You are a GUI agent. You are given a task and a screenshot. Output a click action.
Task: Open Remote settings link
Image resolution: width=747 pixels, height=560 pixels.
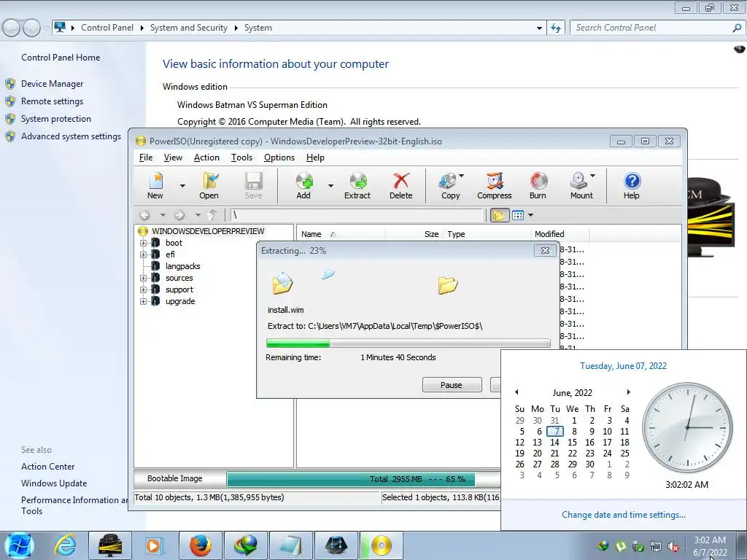(52, 101)
